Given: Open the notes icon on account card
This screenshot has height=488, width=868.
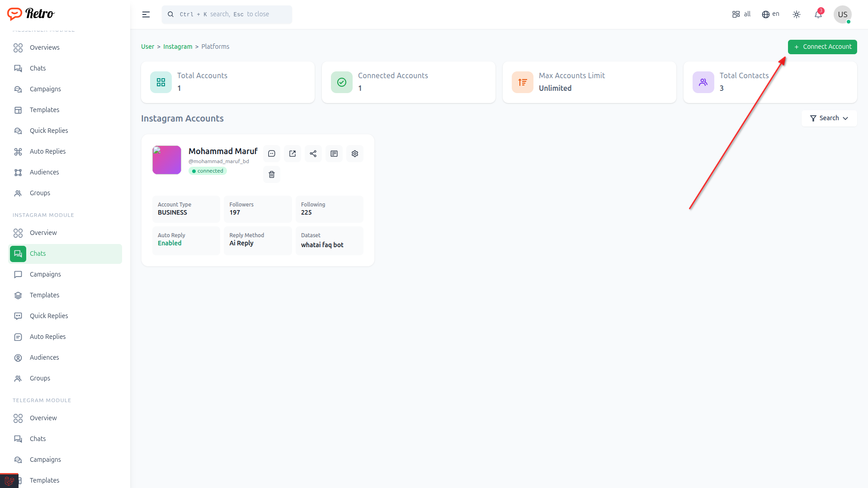Looking at the screenshot, I should click(334, 154).
